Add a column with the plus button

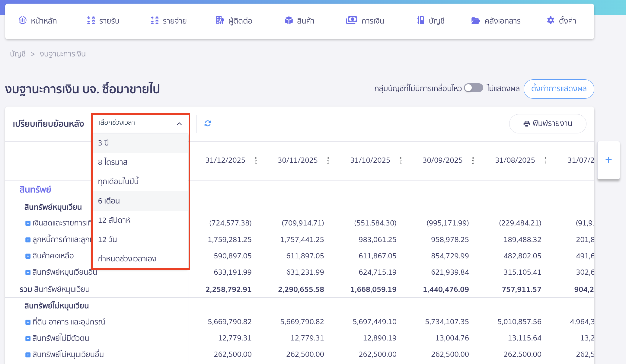click(608, 160)
